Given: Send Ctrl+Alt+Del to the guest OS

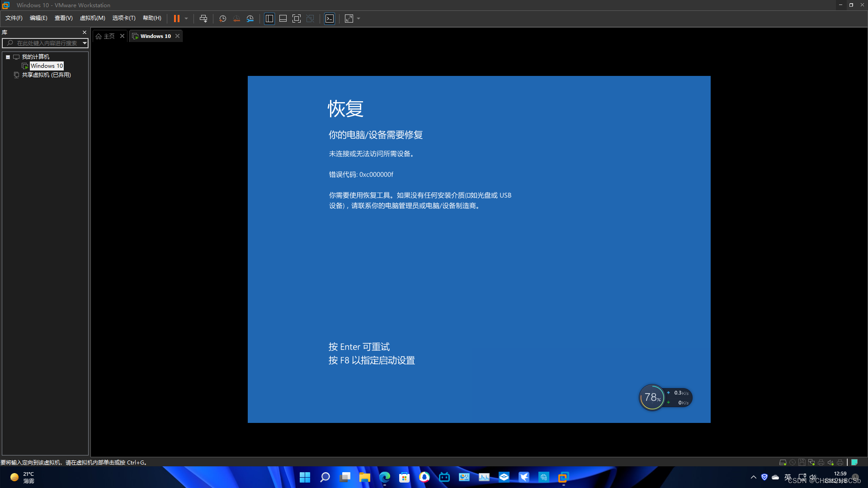Looking at the screenshot, I should click(203, 19).
